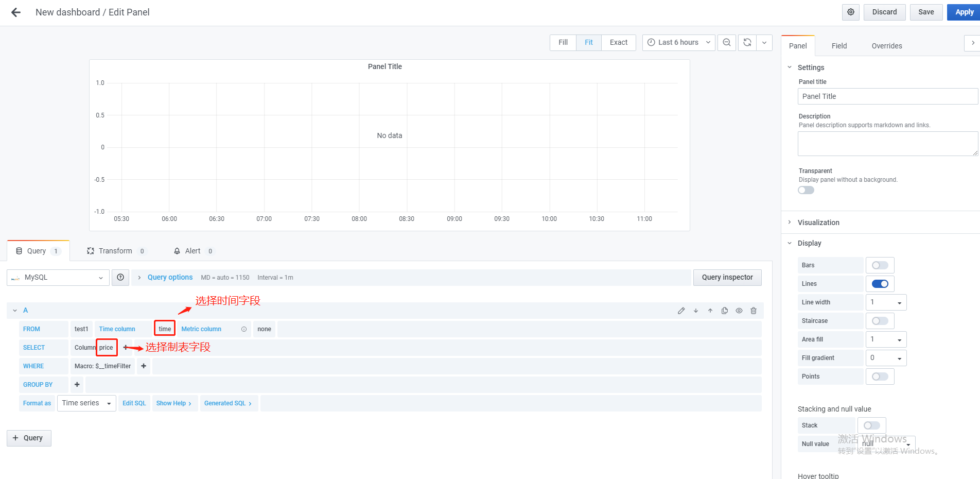
Task: Open refresh interval dropdown arrow
Action: tap(764, 42)
